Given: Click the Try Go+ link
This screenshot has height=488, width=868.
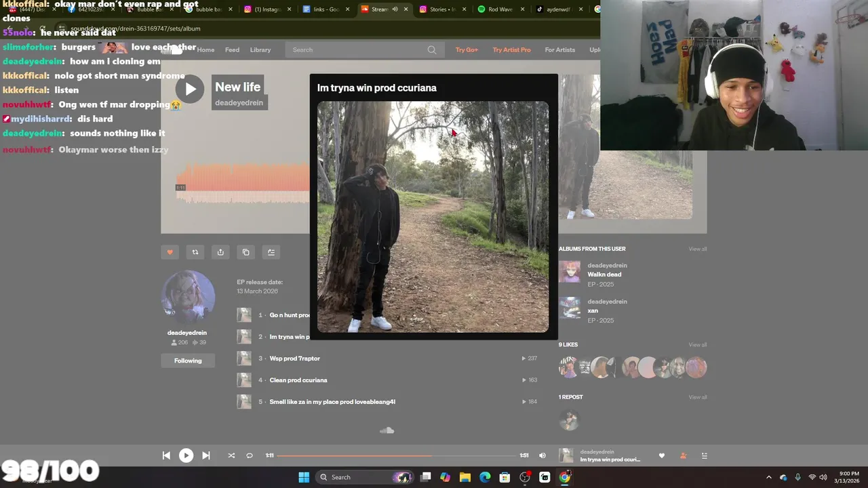Looking at the screenshot, I should coord(467,49).
